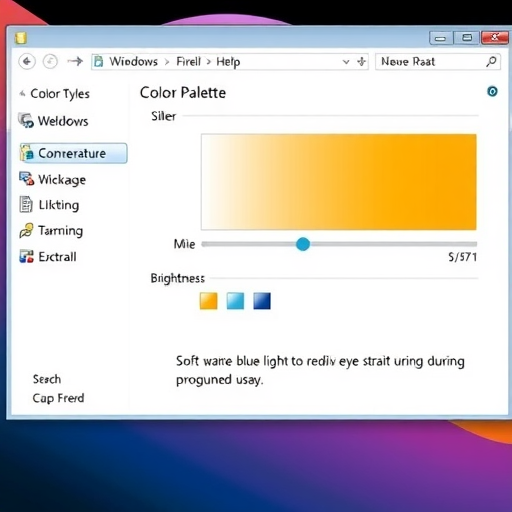The image size is (512, 512).
Task: Click the Exctrall sidebar icon
Action: click(26, 256)
